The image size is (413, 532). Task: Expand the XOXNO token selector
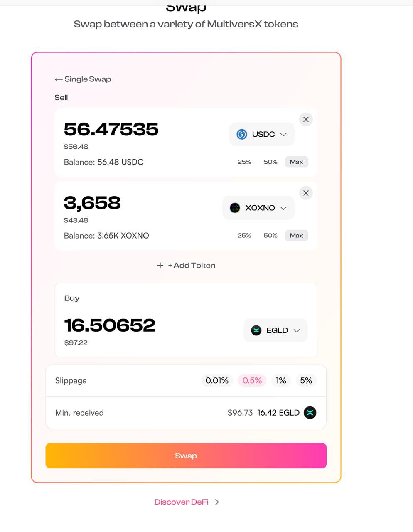tap(283, 208)
